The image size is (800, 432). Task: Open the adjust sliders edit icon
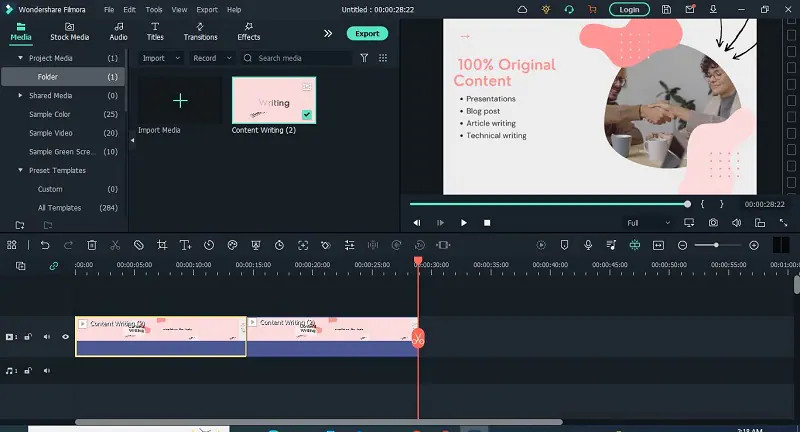click(x=349, y=245)
